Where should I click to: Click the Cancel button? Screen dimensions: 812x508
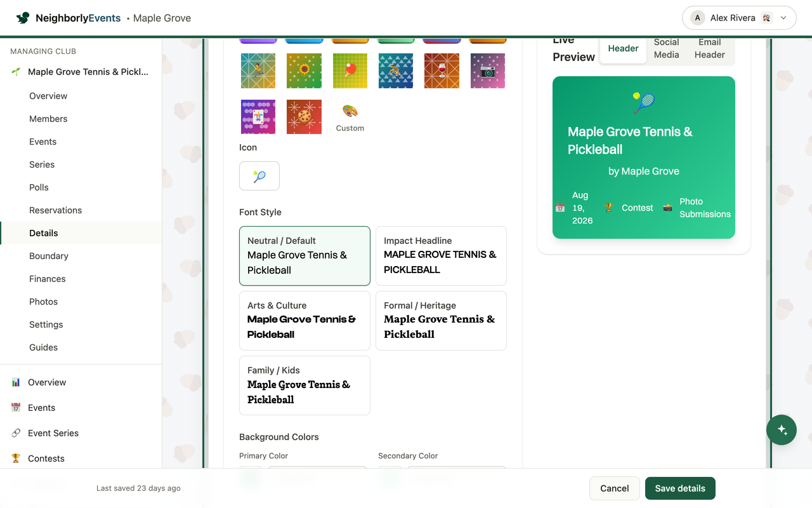pos(615,488)
